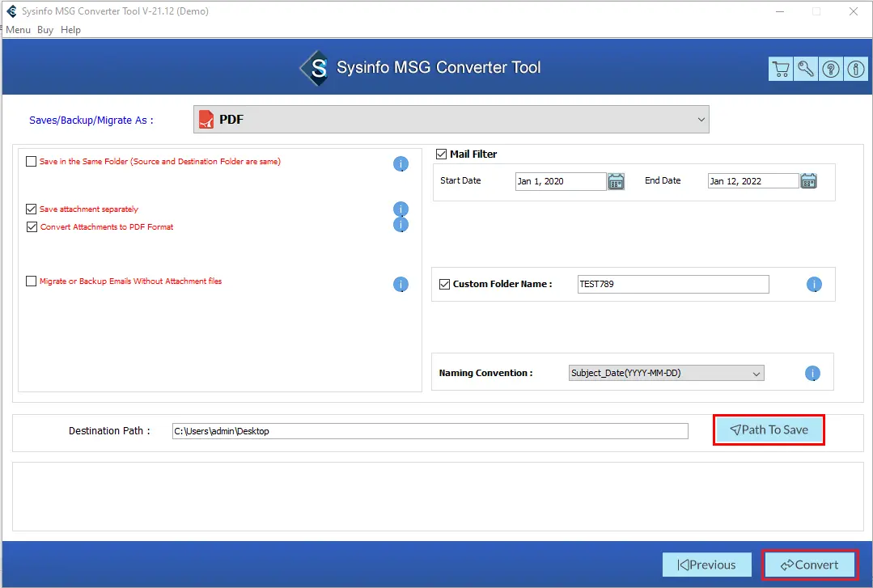Viewport: 873px width, 588px height.
Task: Click the key activation icon
Action: (x=806, y=69)
